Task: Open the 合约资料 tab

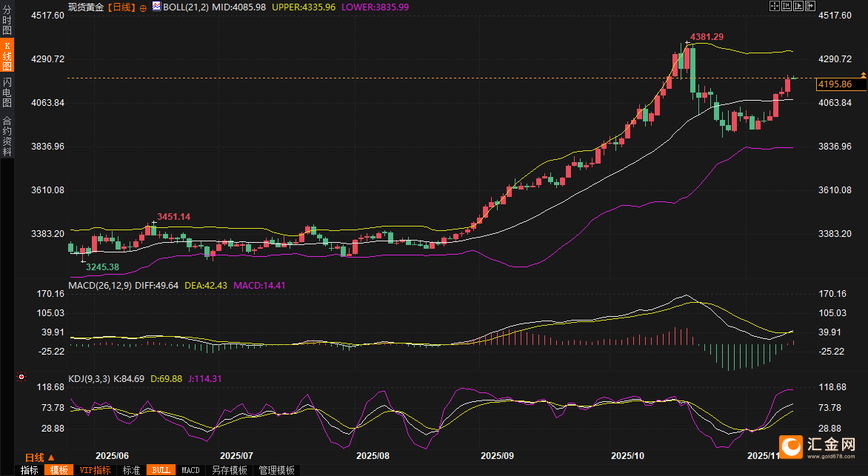Action: (x=7, y=135)
